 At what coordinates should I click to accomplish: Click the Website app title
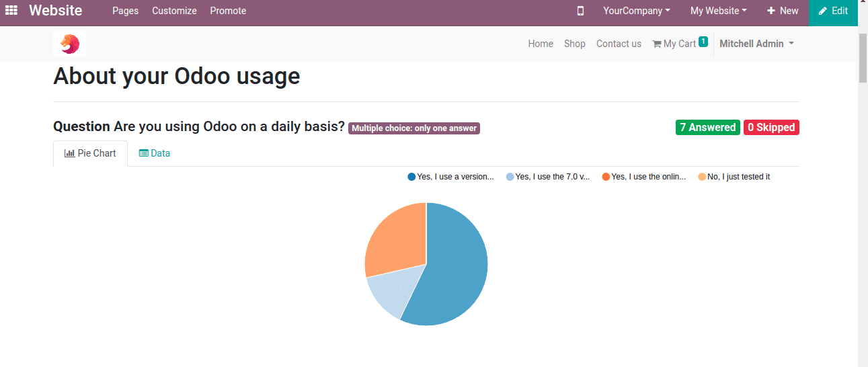pyautogui.click(x=56, y=11)
